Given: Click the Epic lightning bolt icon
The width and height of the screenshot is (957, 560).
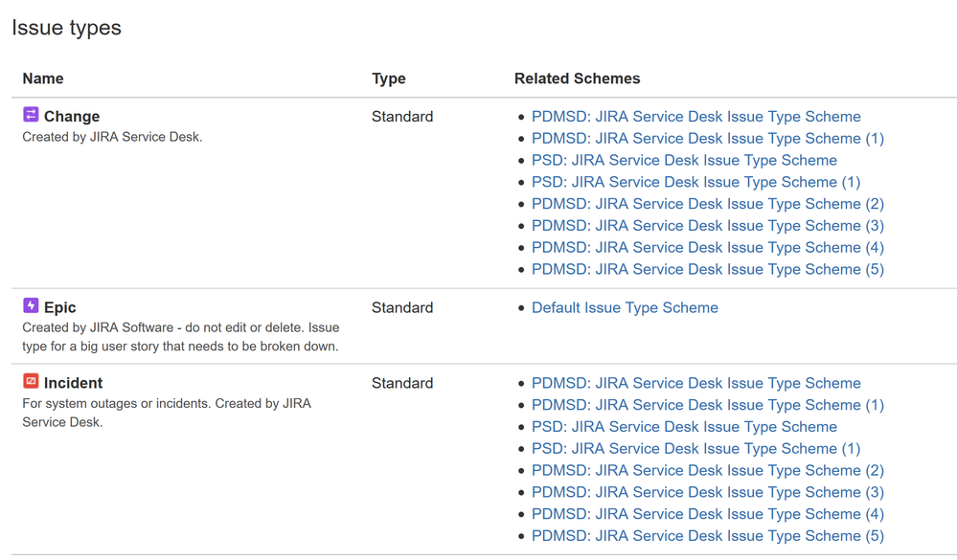Looking at the screenshot, I should pos(31,306).
